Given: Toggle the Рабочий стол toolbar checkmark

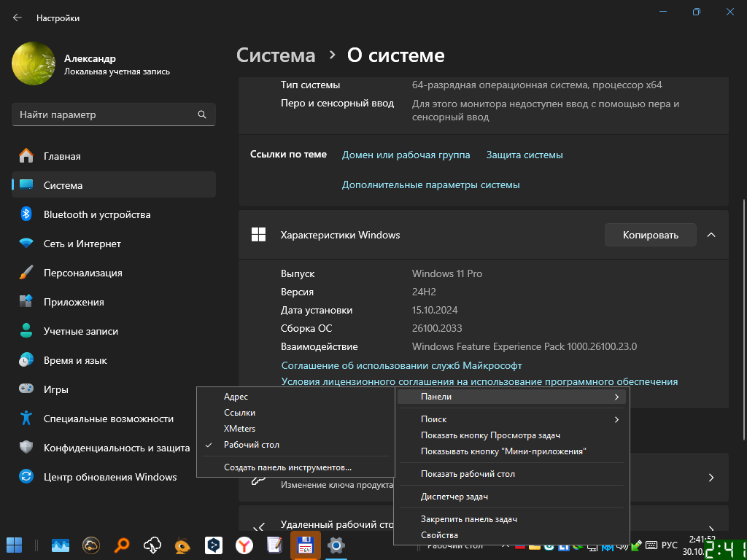Looking at the screenshot, I should pos(251,445).
